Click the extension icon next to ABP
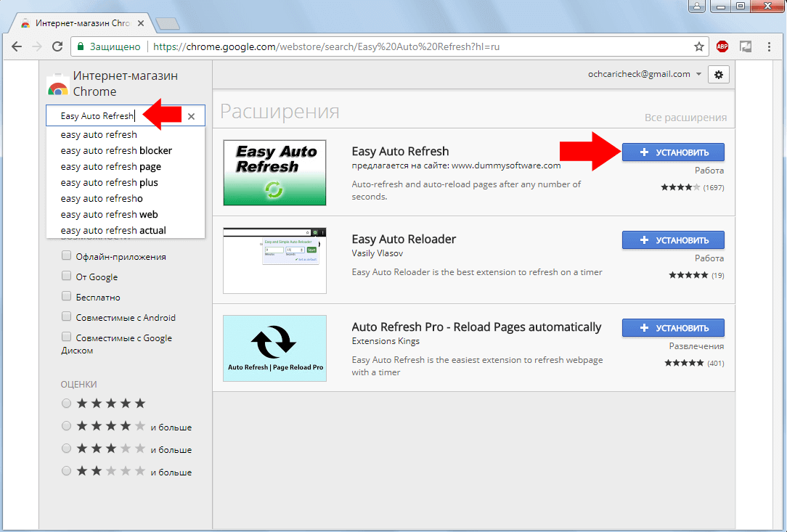The height and width of the screenshot is (532, 787). [746, 46]
